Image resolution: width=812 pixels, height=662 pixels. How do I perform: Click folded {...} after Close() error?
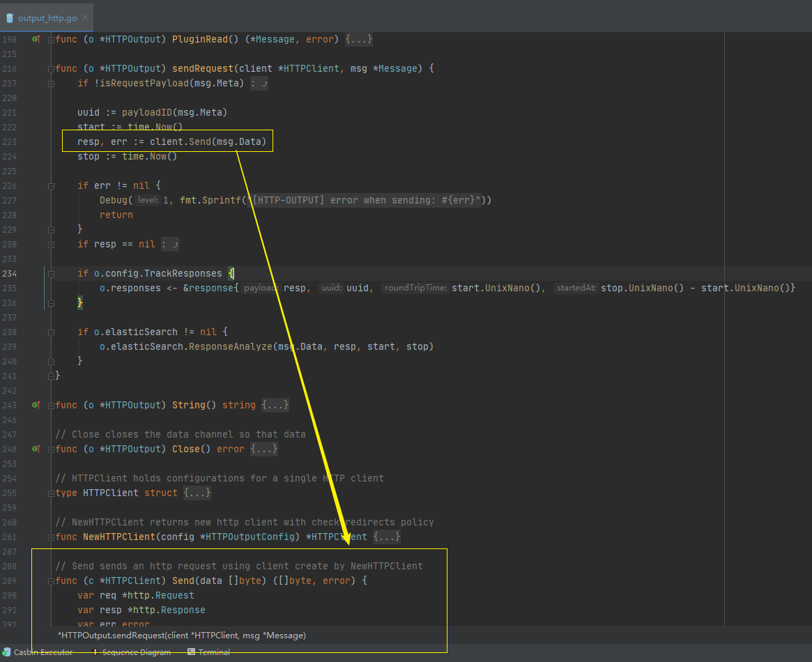(x=264, y=449)
